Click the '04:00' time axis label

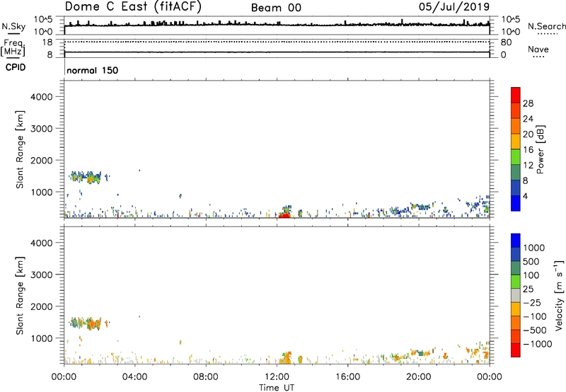click(135, 377)
